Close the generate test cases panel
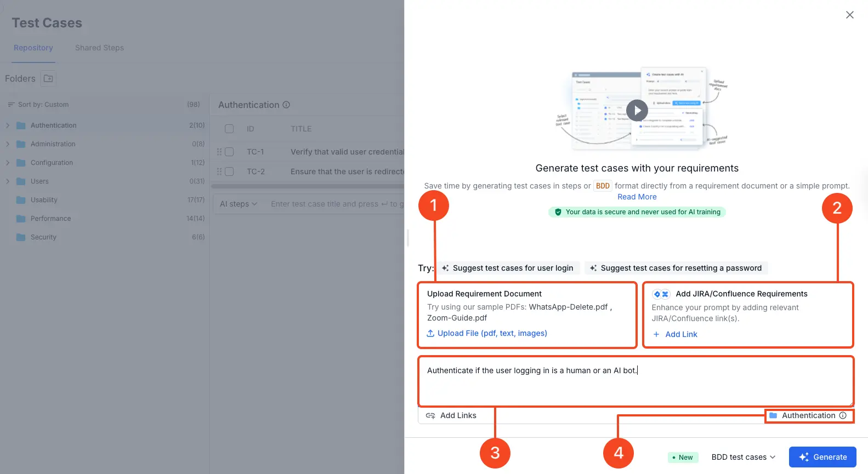Viewport: 868px width, 474px height. point(849,15)
